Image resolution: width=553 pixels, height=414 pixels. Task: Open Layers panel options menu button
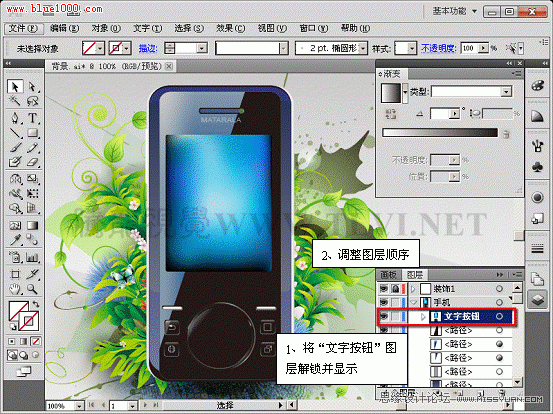[517, 274]
